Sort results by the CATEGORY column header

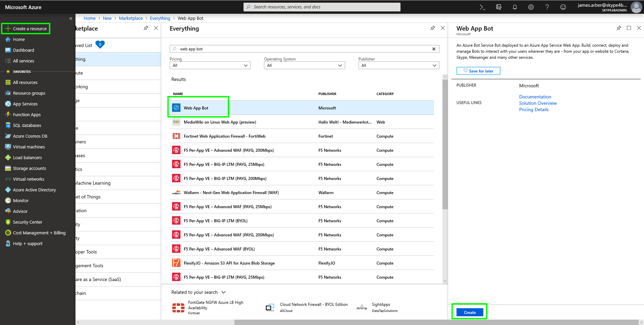click(x=385, y=94)
